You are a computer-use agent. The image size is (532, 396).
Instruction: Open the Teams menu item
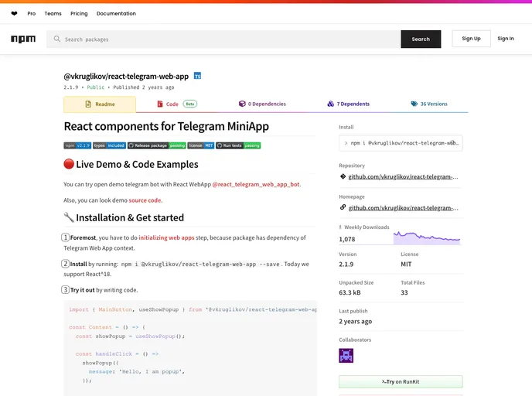[53, 14]
